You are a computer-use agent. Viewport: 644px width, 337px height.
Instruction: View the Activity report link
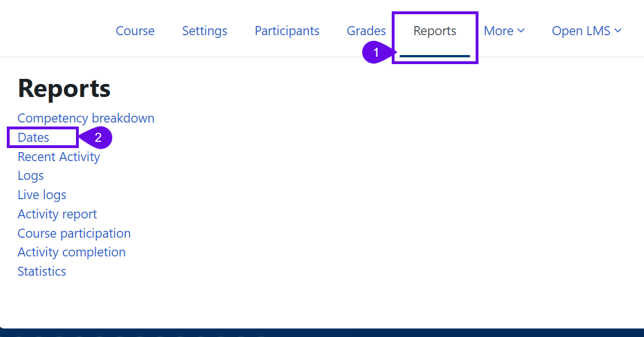click(x=57, y=214)
